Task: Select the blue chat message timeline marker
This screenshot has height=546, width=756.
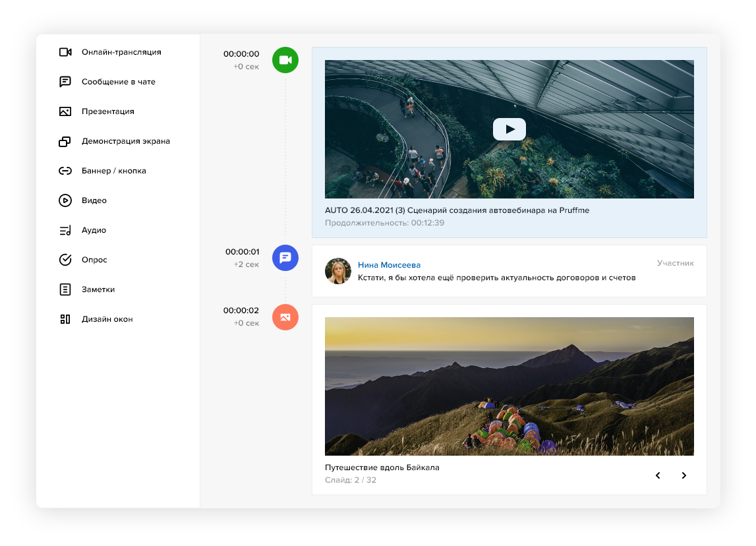Action: (285, 258)
